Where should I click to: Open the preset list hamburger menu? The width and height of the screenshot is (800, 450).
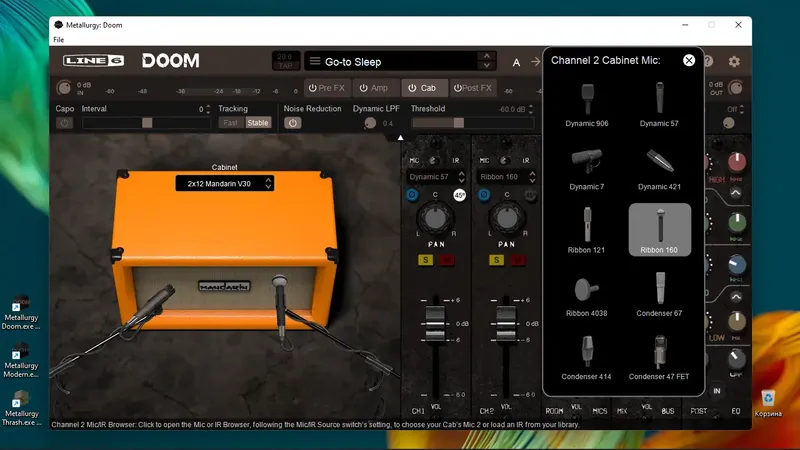(x=315, y=61)
